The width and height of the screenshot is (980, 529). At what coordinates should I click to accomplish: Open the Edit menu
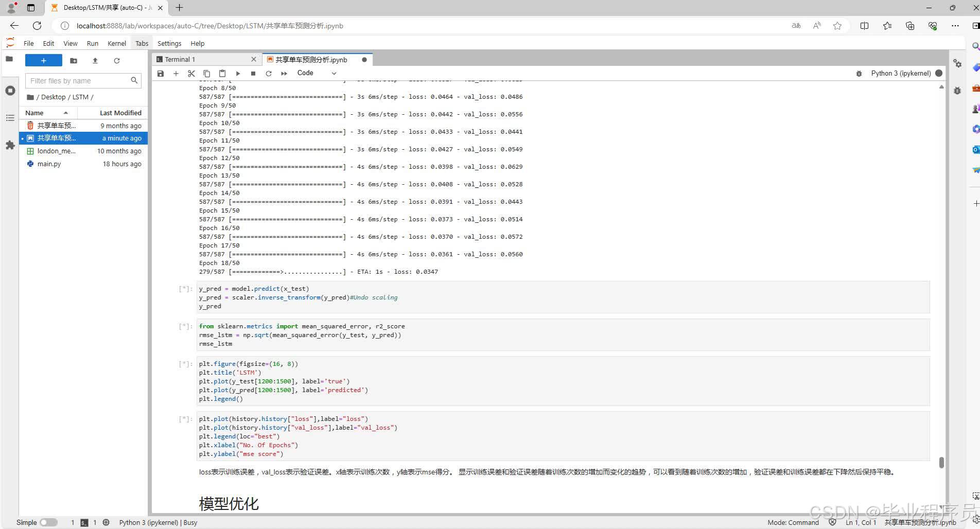[x=48, y=43]
